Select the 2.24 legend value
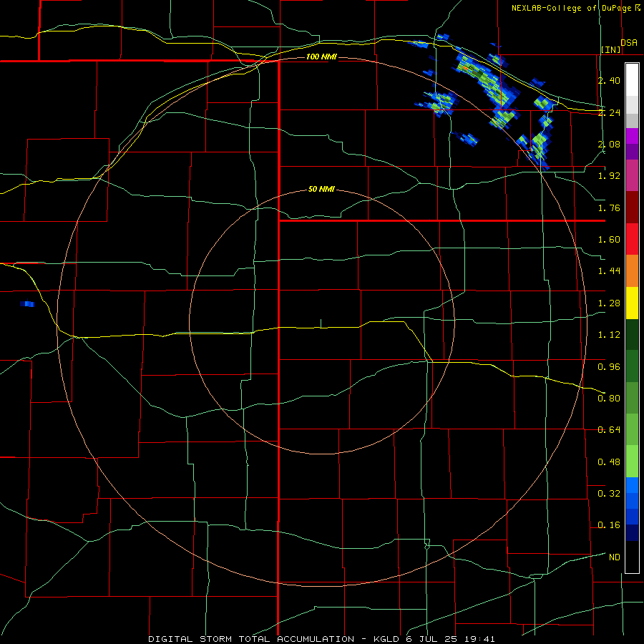 tap(609, 112)
